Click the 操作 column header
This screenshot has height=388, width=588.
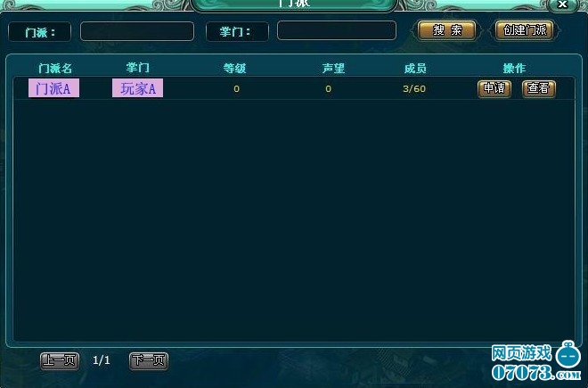click(514, 69)
